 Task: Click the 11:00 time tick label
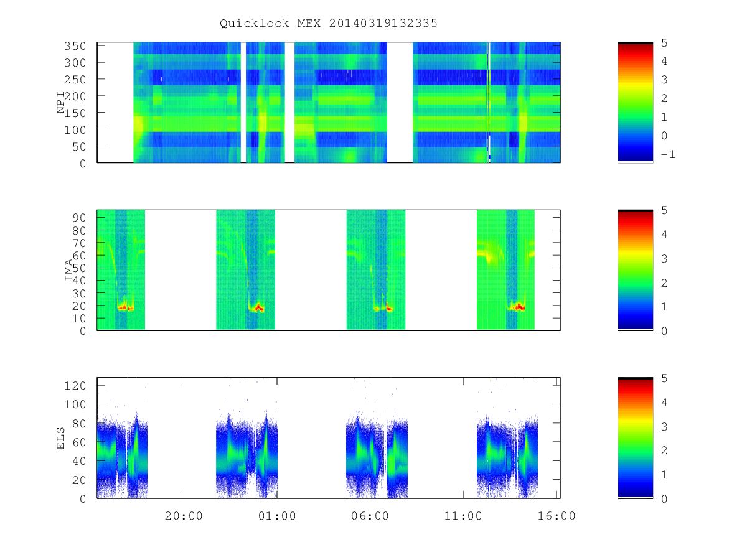pos(463,516)
